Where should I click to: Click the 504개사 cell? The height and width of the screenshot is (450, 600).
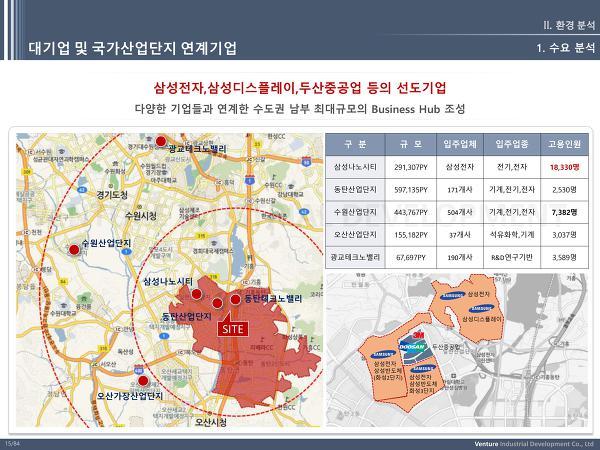click(460, 212)
